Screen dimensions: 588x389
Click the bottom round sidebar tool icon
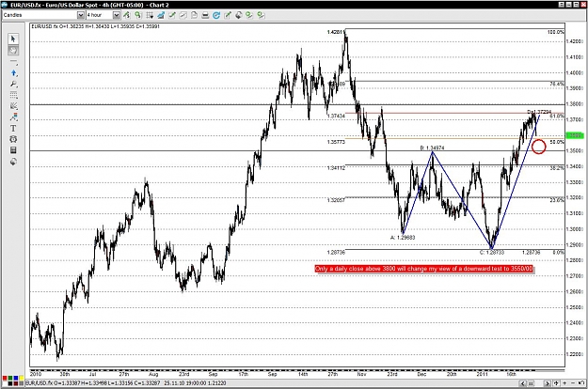13,162
